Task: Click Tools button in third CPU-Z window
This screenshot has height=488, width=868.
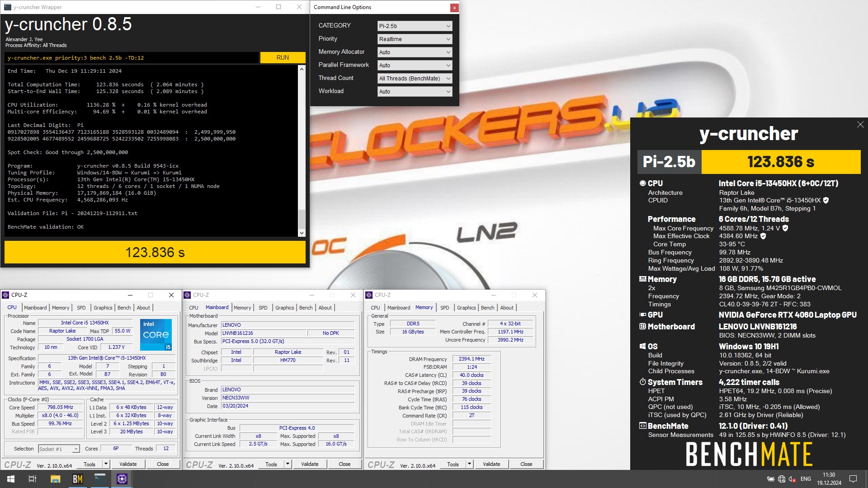Action: pos(453,464)
